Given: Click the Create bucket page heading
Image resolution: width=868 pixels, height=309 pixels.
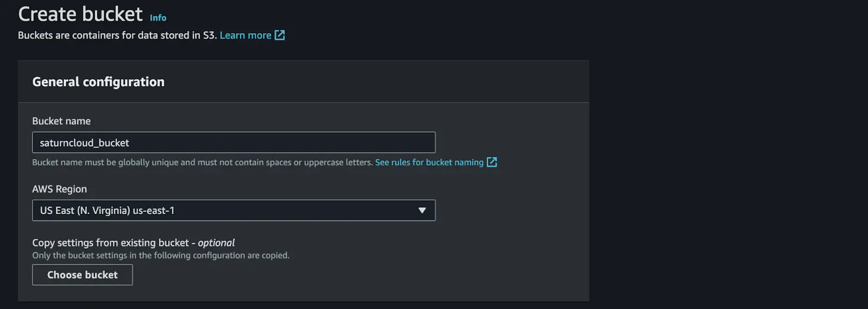Looking at the screenshot, I should (x=80, y=14).
